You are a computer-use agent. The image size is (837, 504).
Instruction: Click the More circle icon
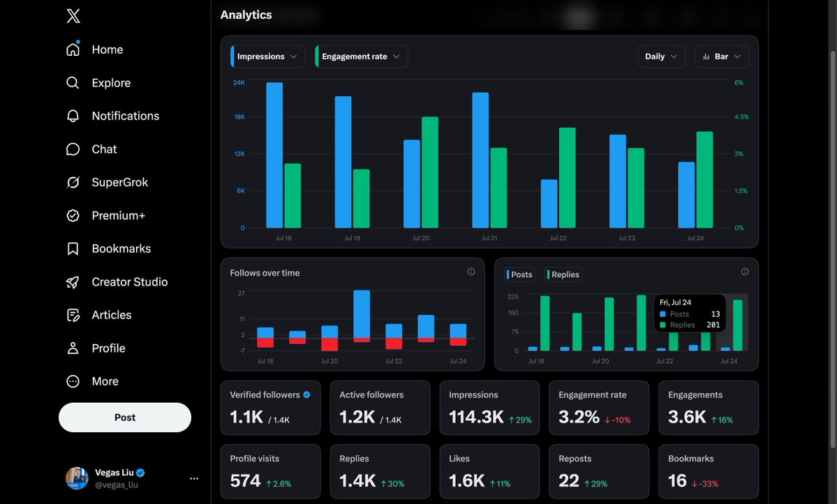click(73, 381)
